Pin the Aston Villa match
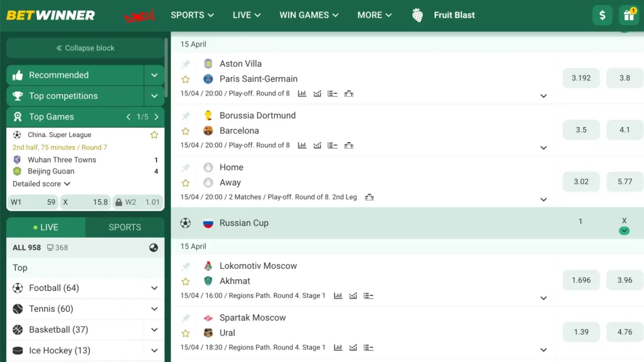Viewport: 644px width, 362px height. click(x=186, y=63)
